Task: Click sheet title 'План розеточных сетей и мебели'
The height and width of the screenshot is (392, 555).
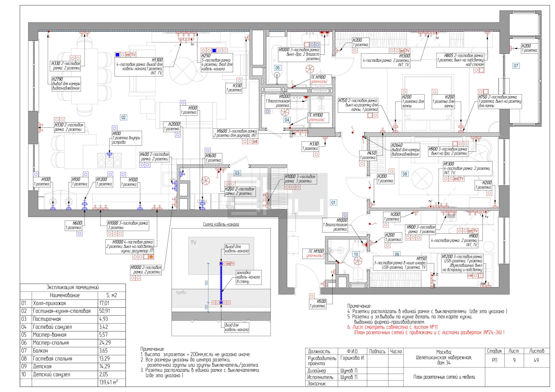Action: [x=444, y=377]
